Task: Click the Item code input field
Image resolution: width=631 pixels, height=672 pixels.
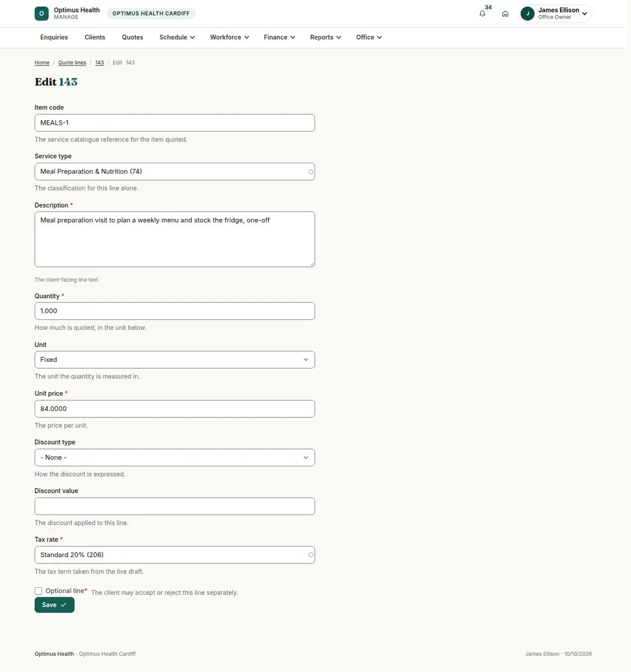Action: tap(175, 123)
